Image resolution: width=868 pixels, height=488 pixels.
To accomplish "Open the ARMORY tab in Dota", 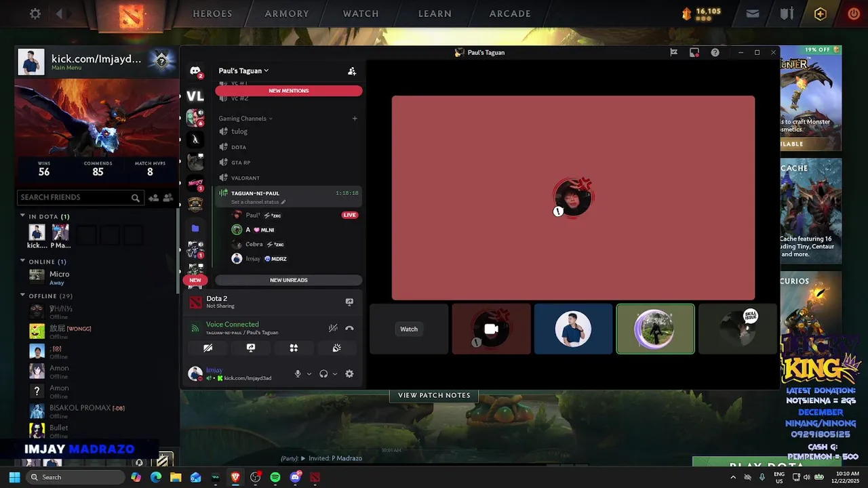I will (x=287, y=14).
